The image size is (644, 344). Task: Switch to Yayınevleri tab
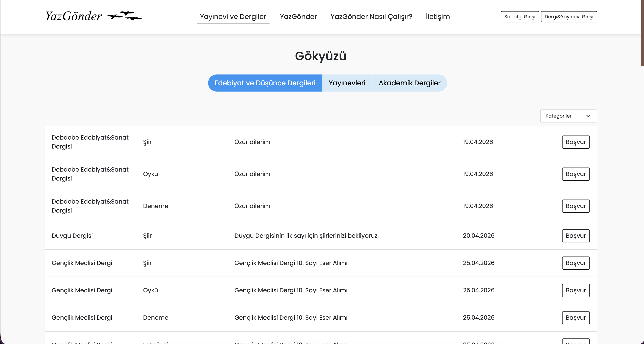[347, 83]
